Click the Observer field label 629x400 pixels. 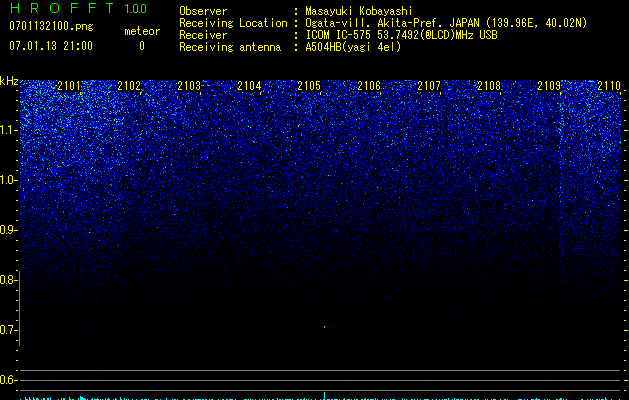click(203, 11)
